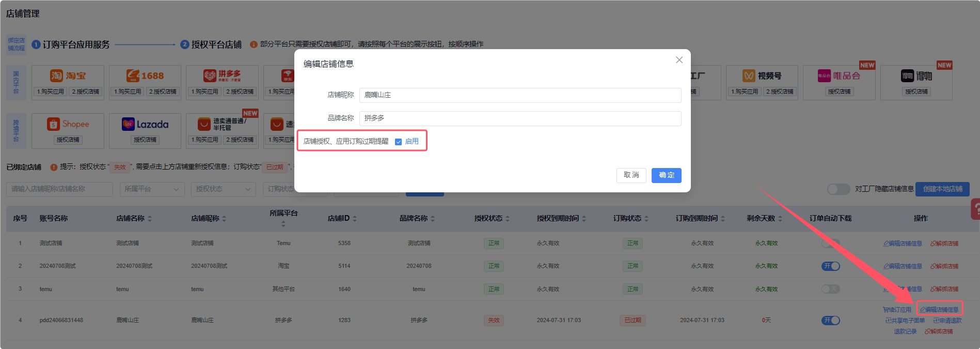This screenshot has width=980, height=349.
Task: Click the 得物 platform logo
Action: 916,75
